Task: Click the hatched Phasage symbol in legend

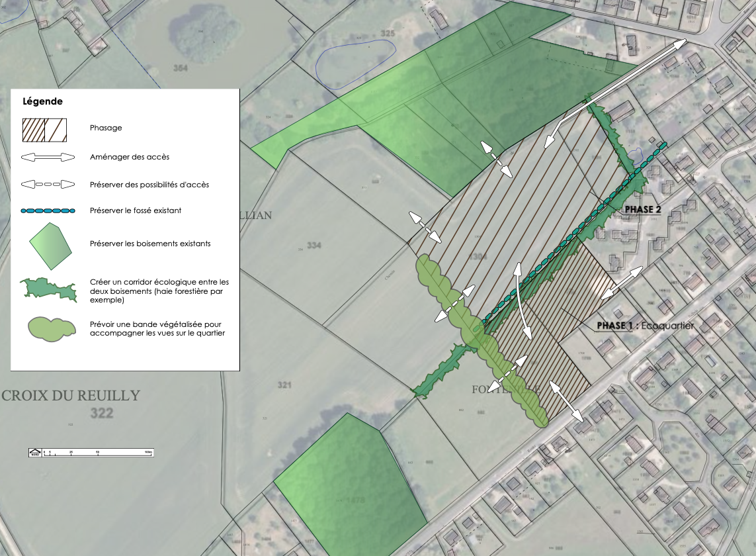Action: click(45, 130)
